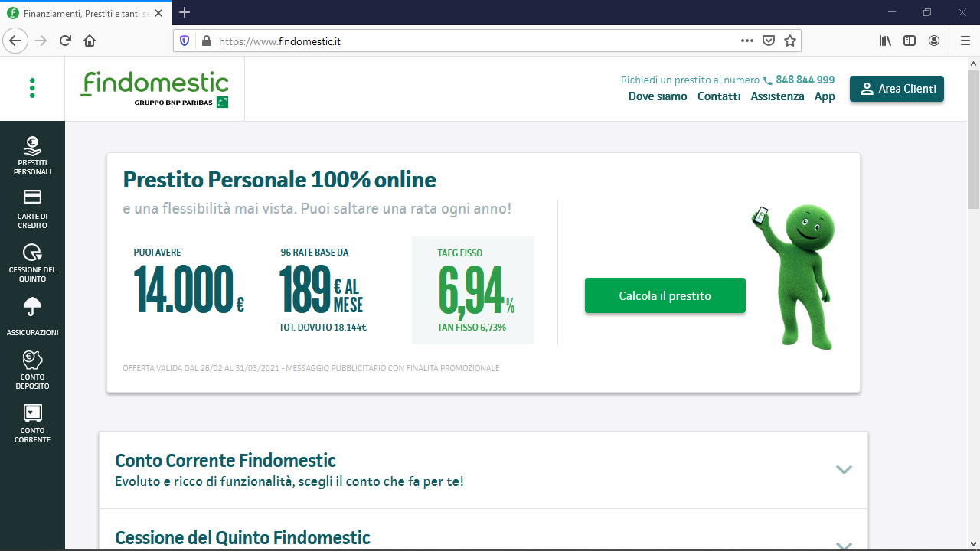Open Dove siamo link
The width and height of the screenshot is (980, 551).
pos(658,96)
